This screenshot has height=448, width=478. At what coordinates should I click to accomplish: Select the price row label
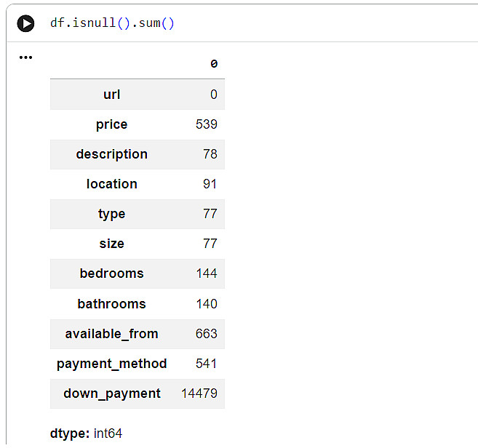click(111, 124)
